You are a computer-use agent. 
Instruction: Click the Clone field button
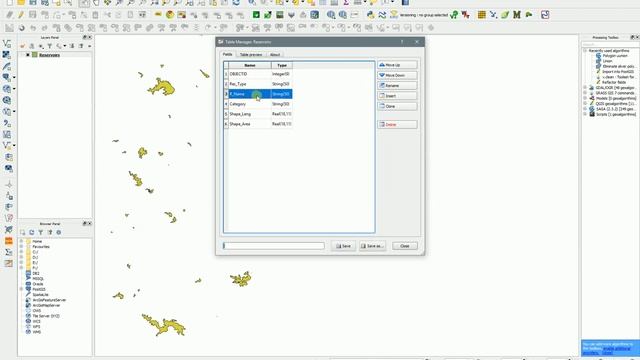397,106
